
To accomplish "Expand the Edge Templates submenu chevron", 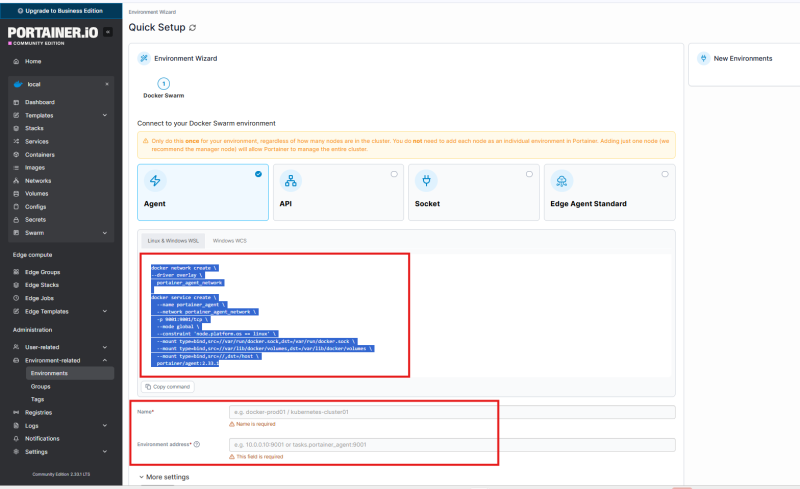I will [105, 311].
